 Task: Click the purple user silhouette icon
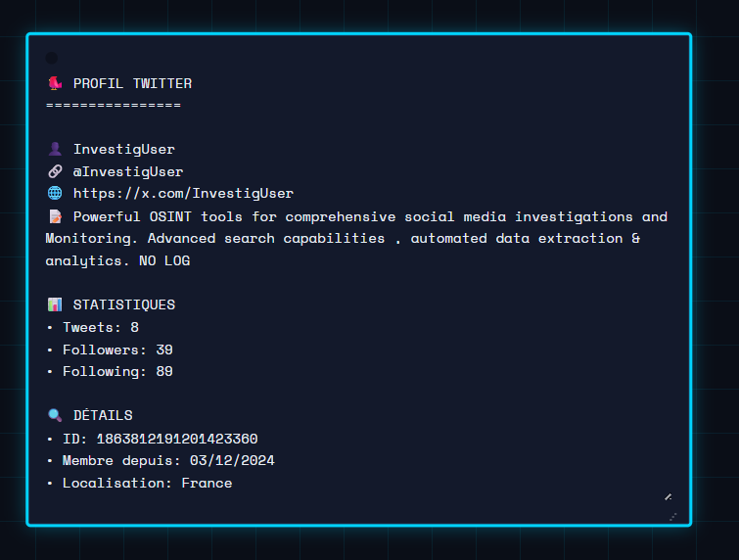coord(54,149)
